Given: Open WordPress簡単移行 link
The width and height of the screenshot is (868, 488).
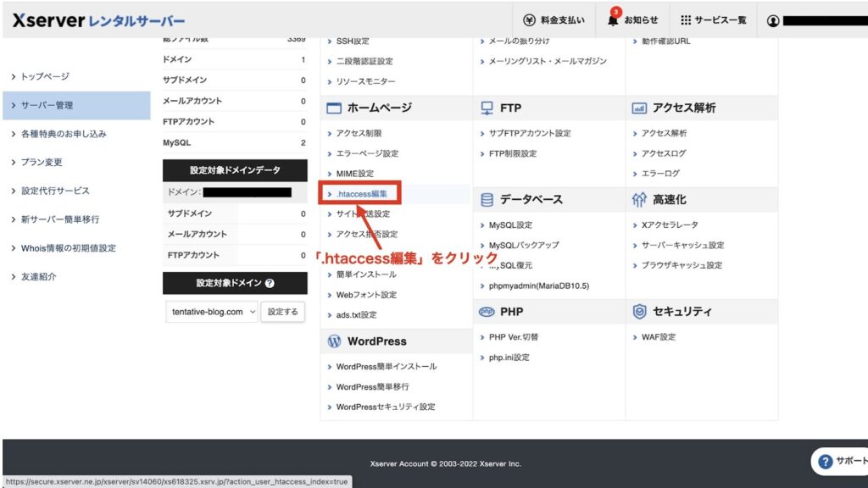Looking at the screenshot, I should click(373, 386).
